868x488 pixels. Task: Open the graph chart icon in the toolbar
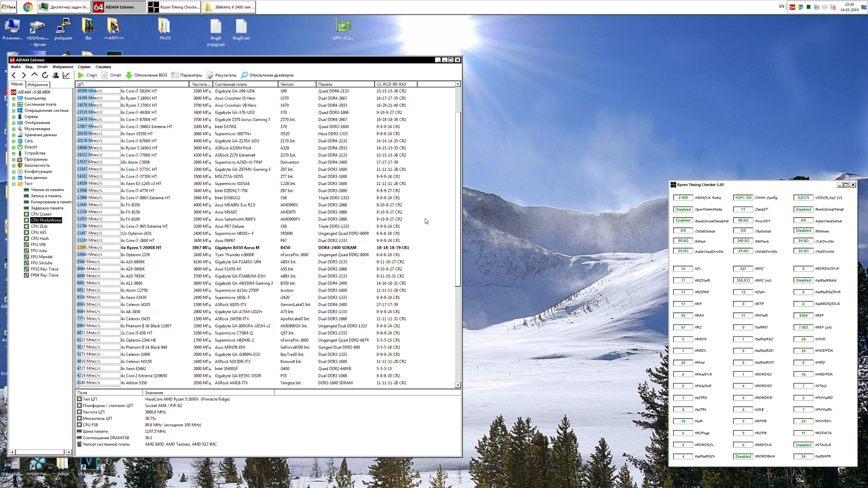pos(66,75)
